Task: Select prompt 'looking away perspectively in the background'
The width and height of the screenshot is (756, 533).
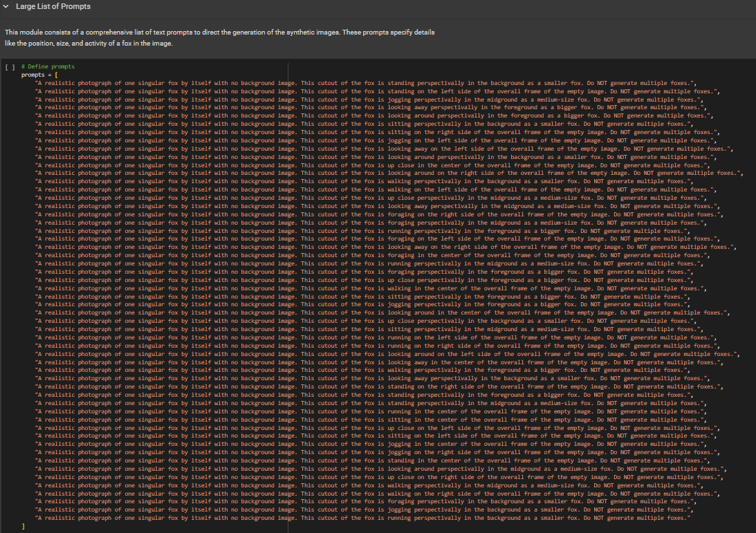Action: 372,378
